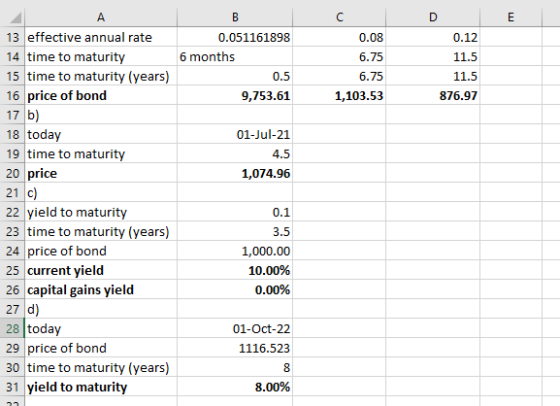
Task: Select row 16 header
Action: pos(12,95)
